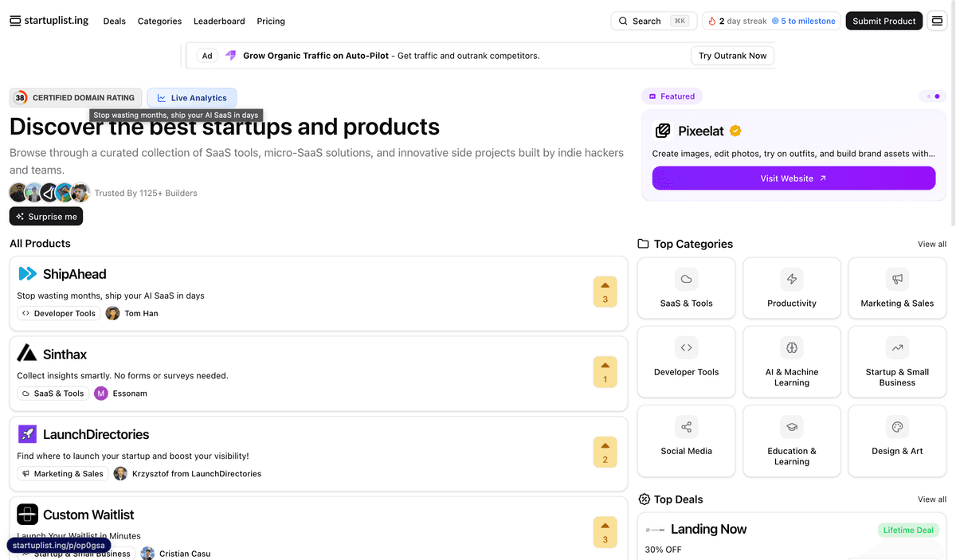View all Top Categories
The image size is (956, 560).
(932, 245)
